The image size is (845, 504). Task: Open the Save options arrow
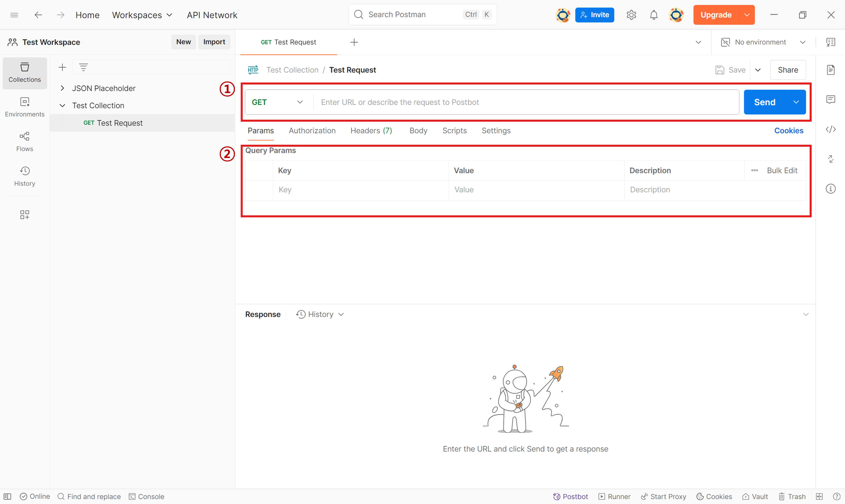click(758, 70)
